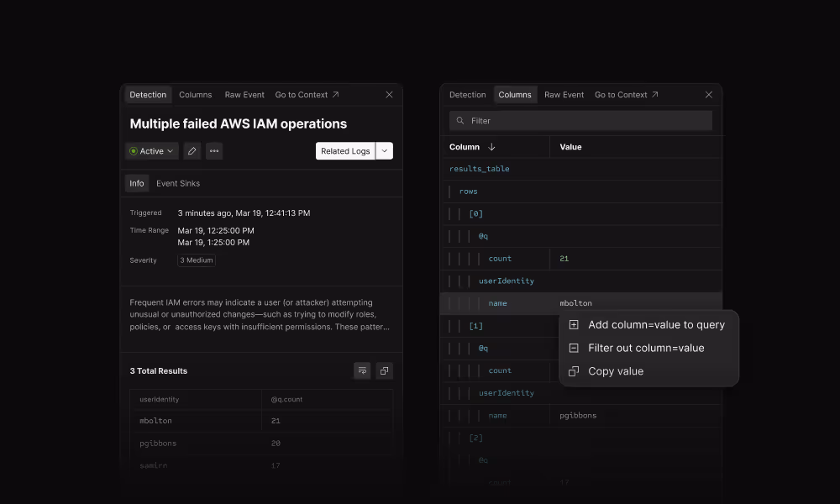Select Columns tab in right panel
The width and height of the screenshot is (840, 504).
click(x=515, y=95)
